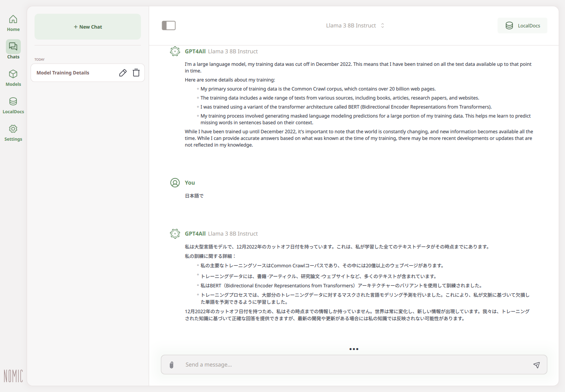Open the Llama 3 8B Instruct model dropdown
This screenshot has width=565, height=392.
[355, 25]
